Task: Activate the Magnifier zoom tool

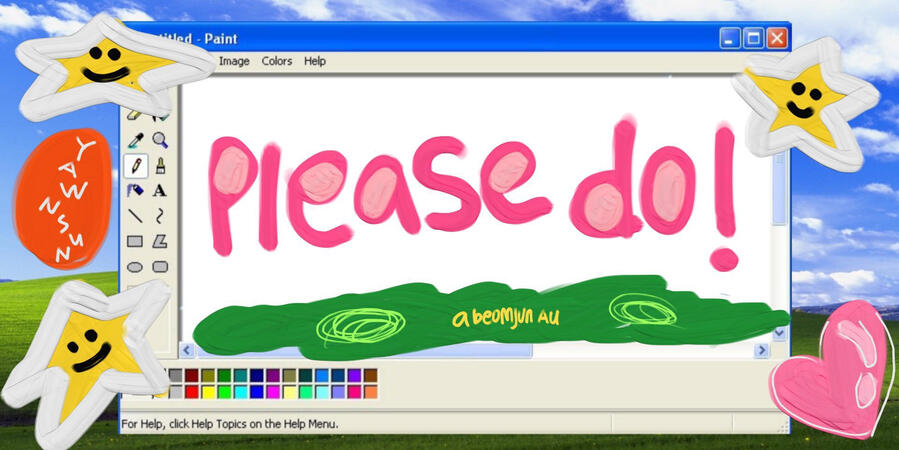Action: pyautogui.click(x=159, y=140)
